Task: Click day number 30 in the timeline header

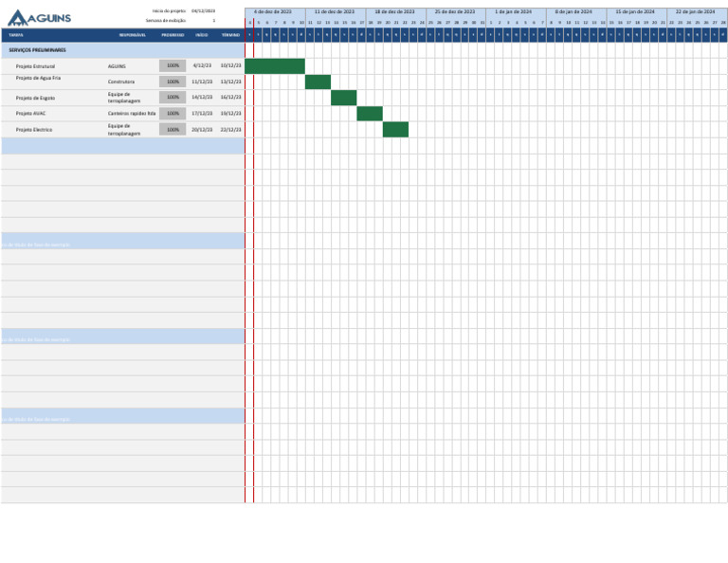Action: 474,23
